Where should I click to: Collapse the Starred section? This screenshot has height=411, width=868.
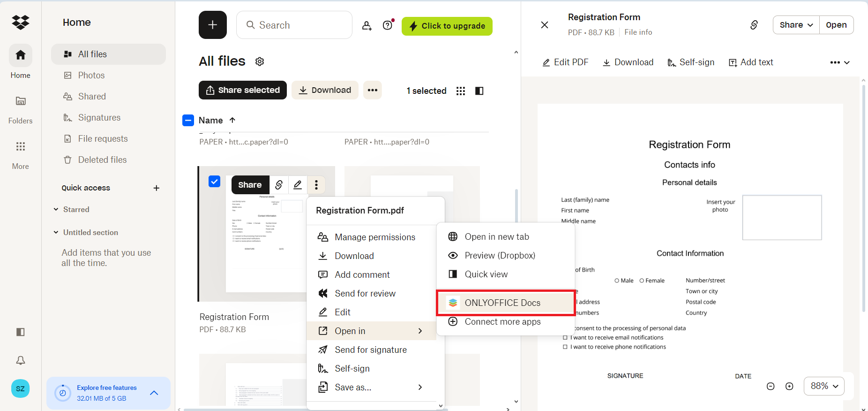coord(56,209)
